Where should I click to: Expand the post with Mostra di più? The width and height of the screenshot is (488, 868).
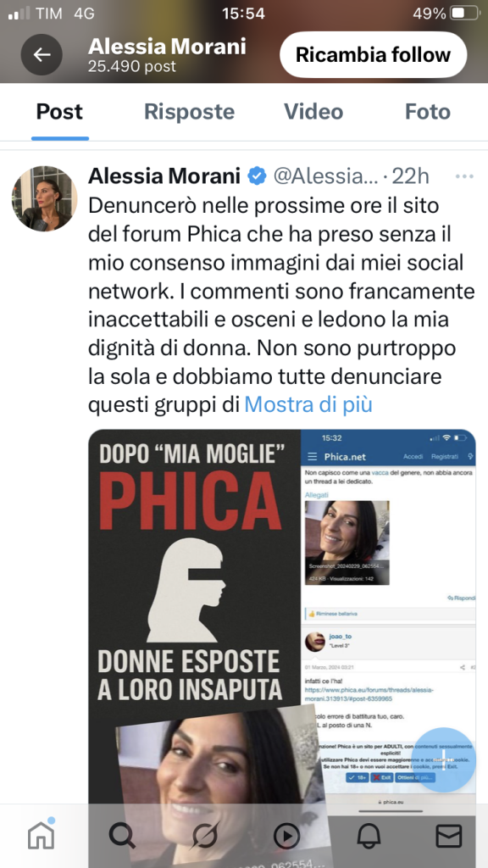point(308,404)
